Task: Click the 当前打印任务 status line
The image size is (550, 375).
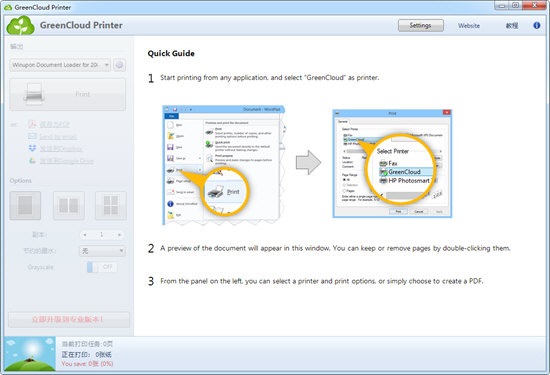Action: coord(87,344)
